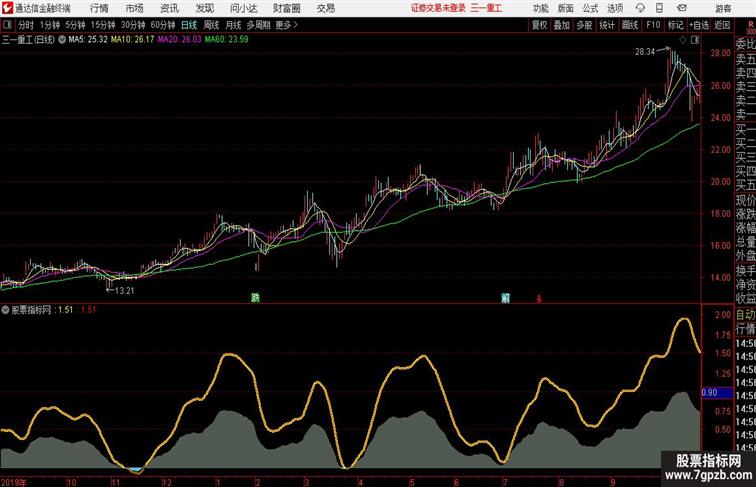This screenshot has height=487, width=756.
Task: Open the 选项 menu
Action: click(x=615, y=8)
